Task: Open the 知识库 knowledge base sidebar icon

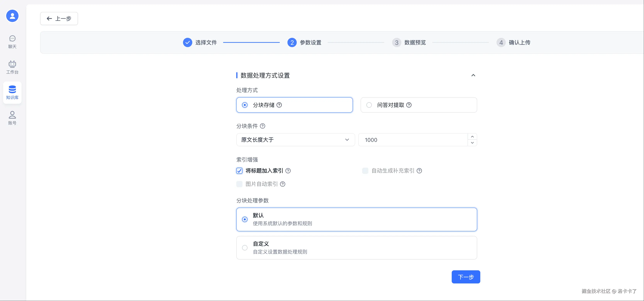Action: (x=12, y=93)
